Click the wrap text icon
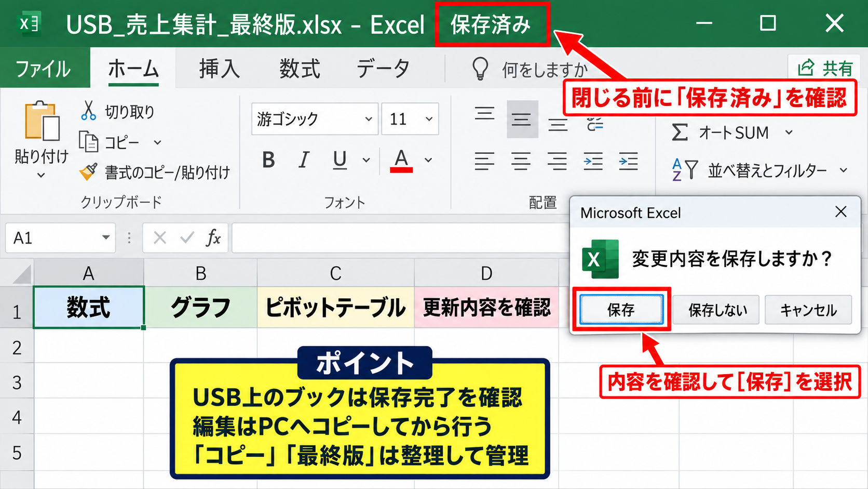The width and height of the screenshot is (868, 489). click(x=595, y=124)
